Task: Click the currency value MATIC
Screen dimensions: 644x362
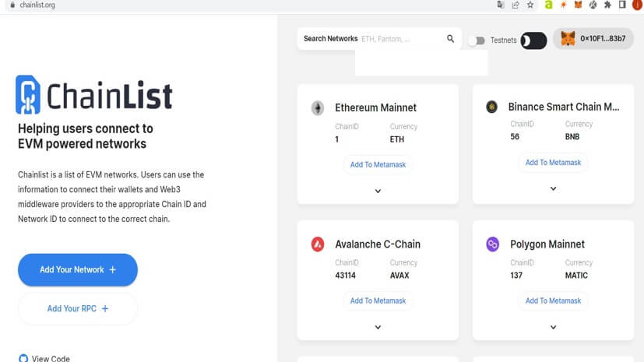Action: coord(576,276)
